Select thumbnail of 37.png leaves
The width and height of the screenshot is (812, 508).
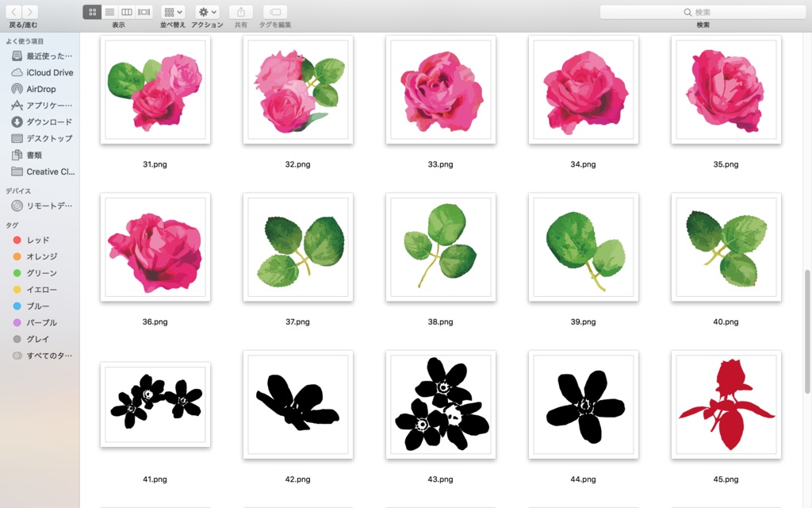[x=298, y=248]
